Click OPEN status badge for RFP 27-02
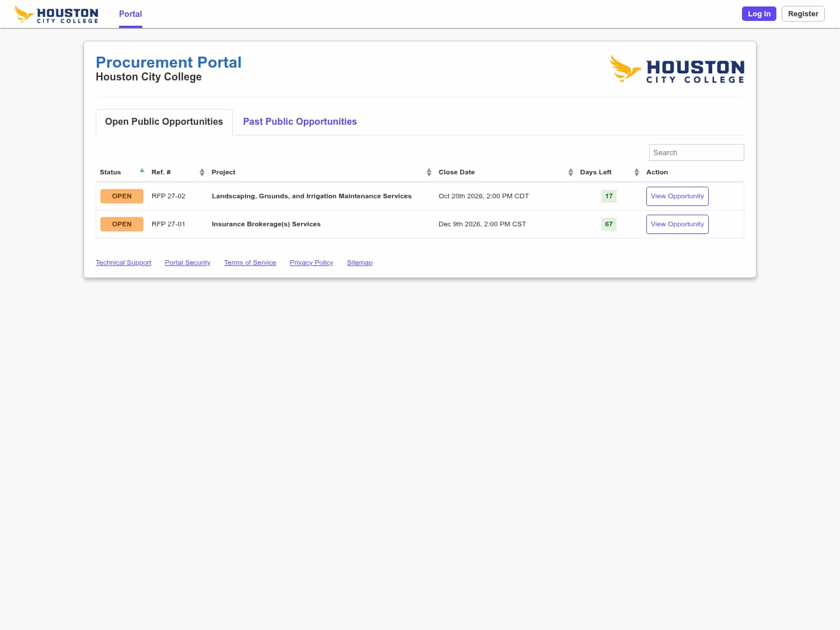 (122, 196)
